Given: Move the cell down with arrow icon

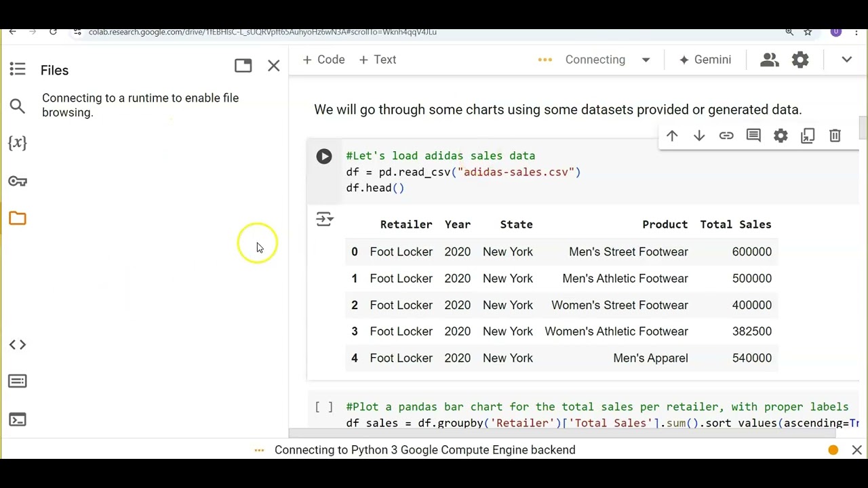Looking at the screenshot, I should [x=699, y=136].
